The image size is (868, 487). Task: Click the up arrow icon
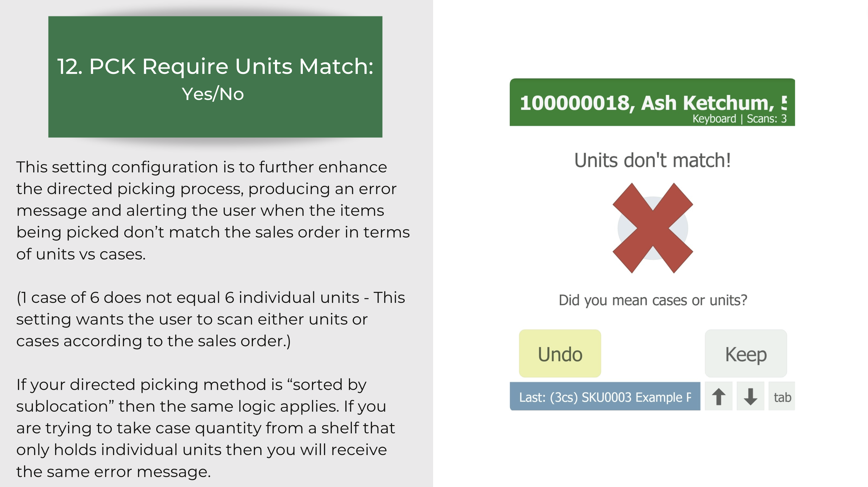(718, 396)
